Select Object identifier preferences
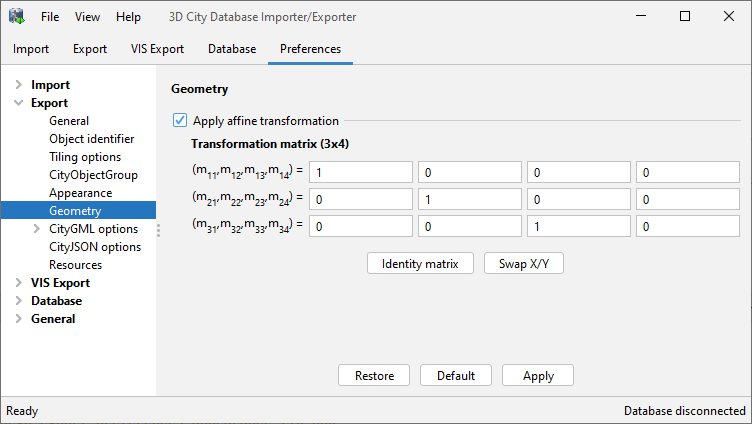 [92, 139]
